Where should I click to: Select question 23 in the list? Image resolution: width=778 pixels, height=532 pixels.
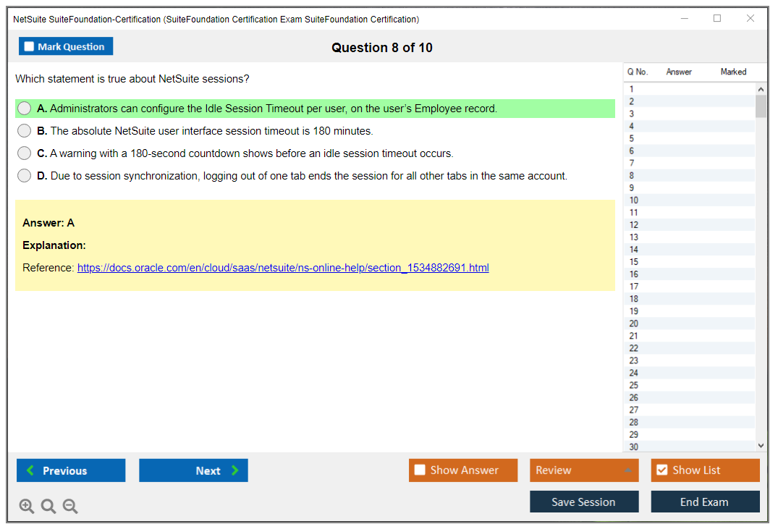(689, 360)
